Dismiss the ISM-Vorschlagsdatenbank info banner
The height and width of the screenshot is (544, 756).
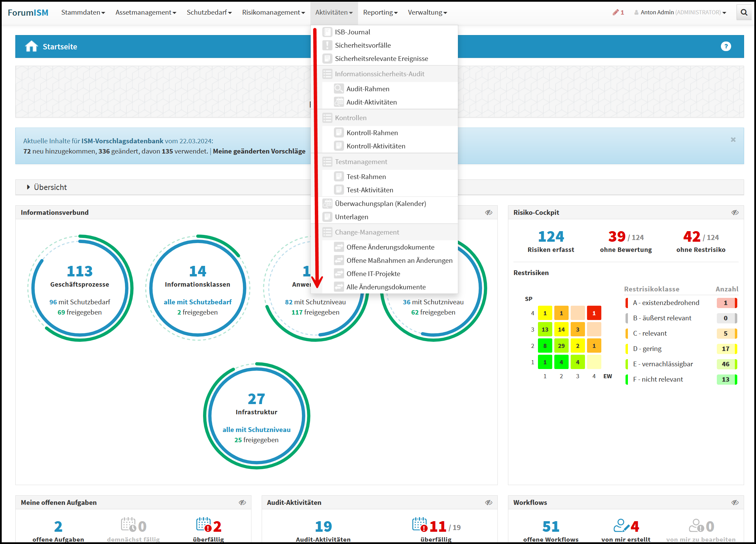(x=733, y=140)
